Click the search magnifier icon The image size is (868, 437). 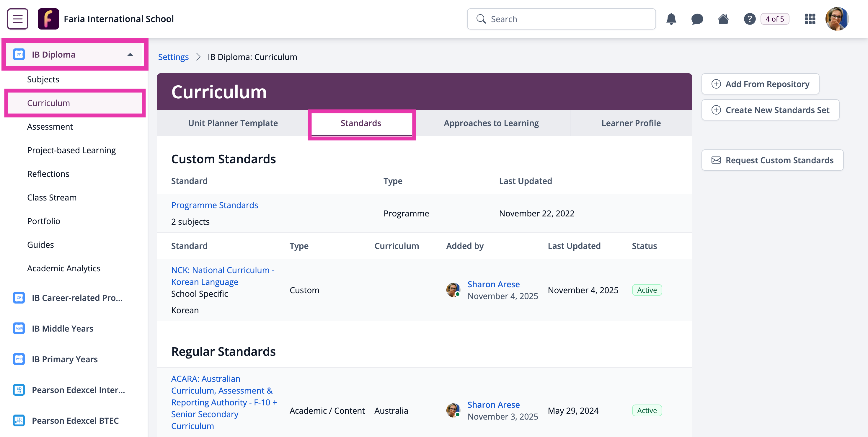[x=481, y=19]
